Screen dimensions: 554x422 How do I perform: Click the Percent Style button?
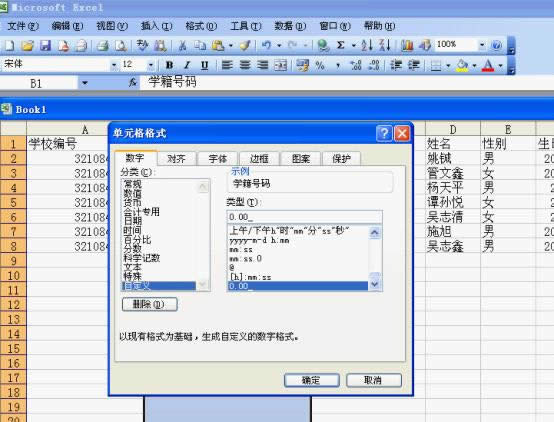pyautogui.click(x=320, y=65)
